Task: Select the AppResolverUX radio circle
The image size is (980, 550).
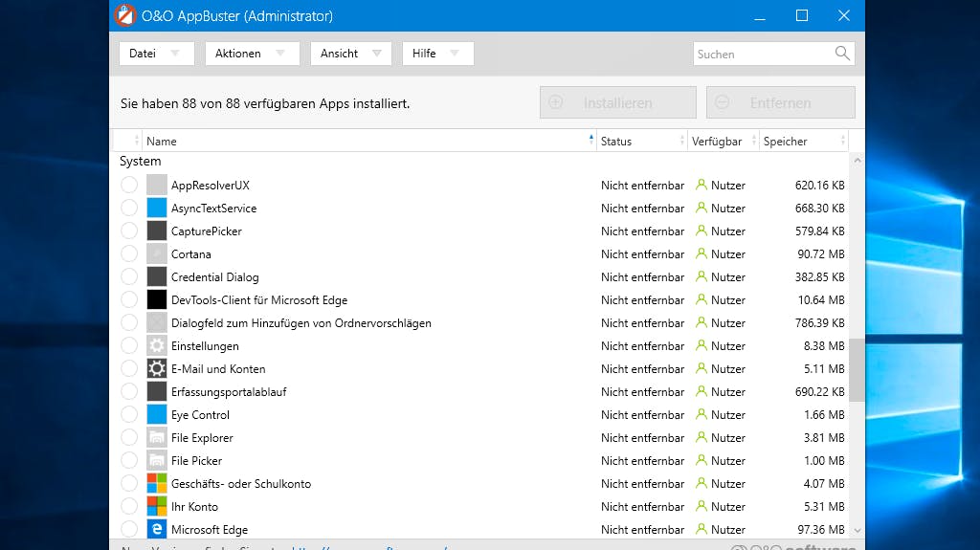Action: click(x=129, y=185)
